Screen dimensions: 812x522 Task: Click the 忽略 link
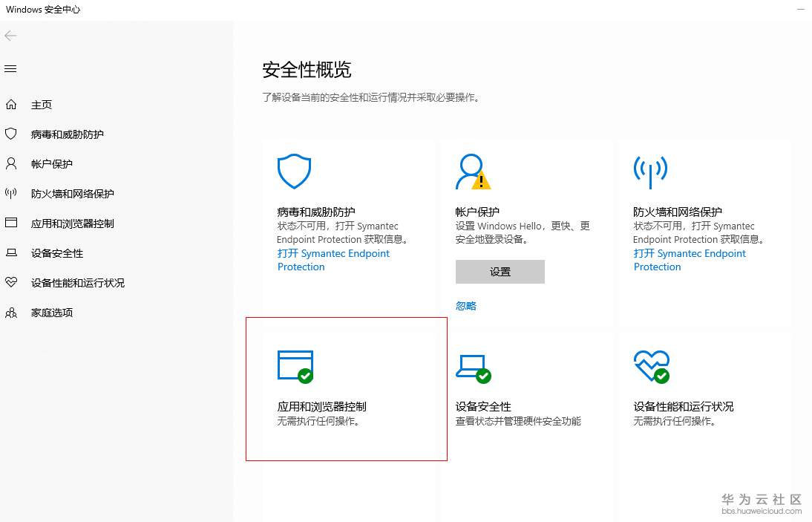point(466,306)
